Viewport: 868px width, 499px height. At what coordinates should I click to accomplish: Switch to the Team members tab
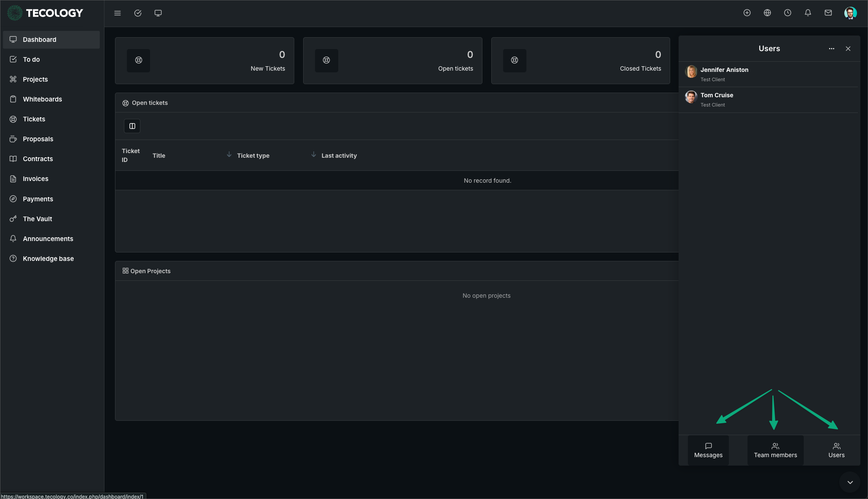point(775,450)
